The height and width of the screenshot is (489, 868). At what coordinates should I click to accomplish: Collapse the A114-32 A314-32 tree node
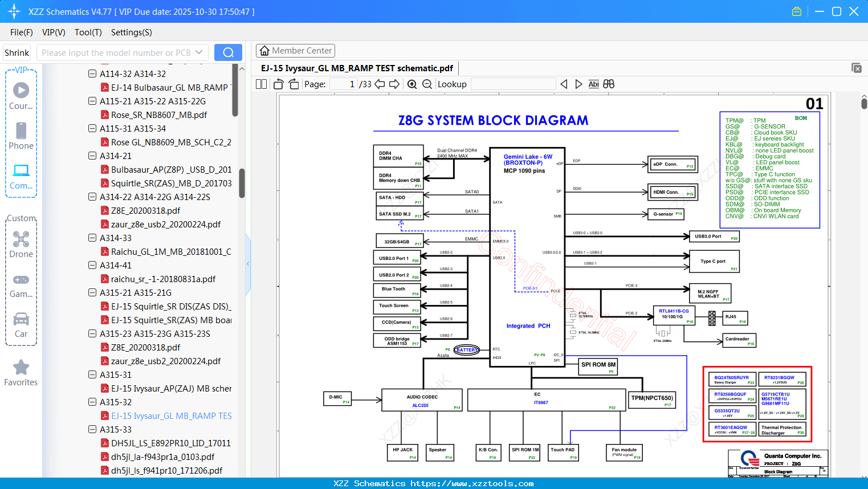(92, 74)
